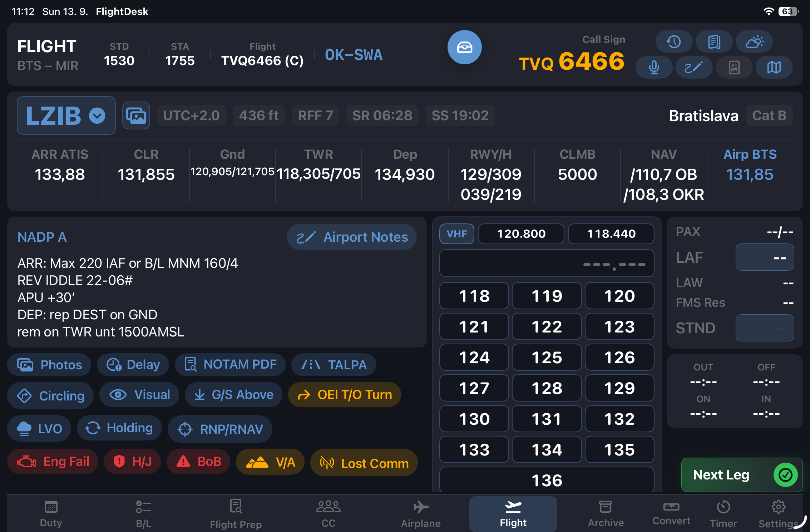Tap the 134 frequency key

click(547, 449)
